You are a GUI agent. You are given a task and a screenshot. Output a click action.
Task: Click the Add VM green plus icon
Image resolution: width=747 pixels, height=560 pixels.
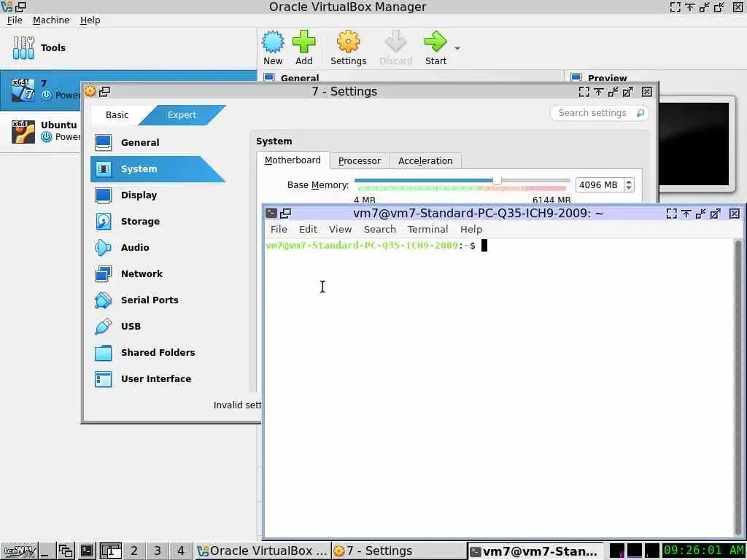304,47
